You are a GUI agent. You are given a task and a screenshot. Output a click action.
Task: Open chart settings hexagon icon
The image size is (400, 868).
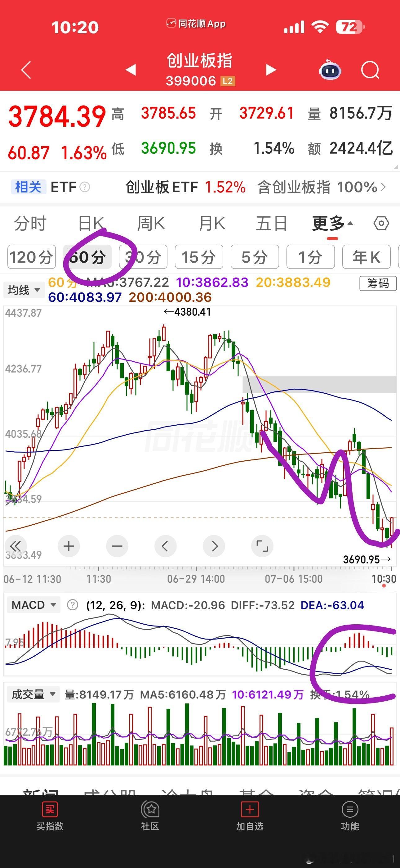381,223
